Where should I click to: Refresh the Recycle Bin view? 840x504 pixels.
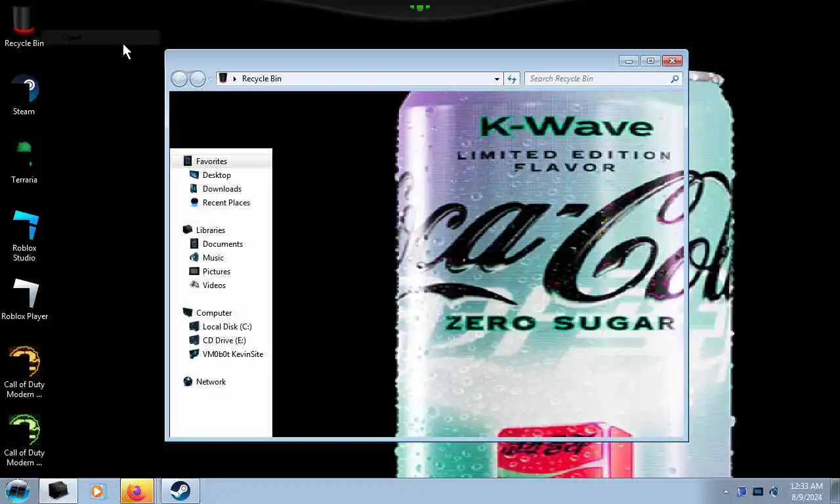point(513,79)
